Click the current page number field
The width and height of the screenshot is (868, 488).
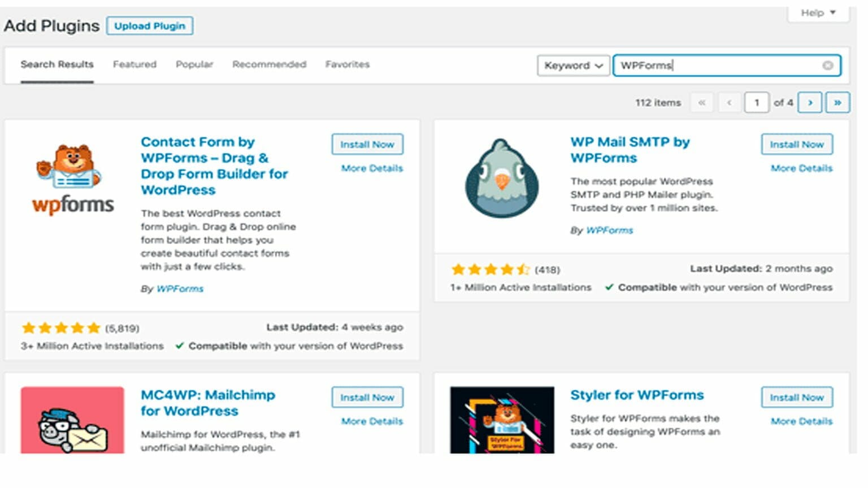pos(757,103)
